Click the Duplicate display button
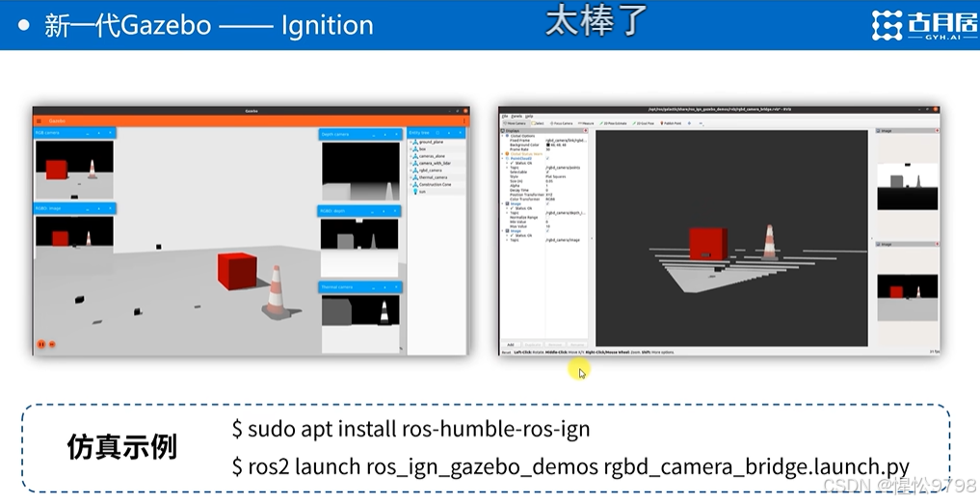Viewport: 980px width, 503px height. [x=533, y=344]
